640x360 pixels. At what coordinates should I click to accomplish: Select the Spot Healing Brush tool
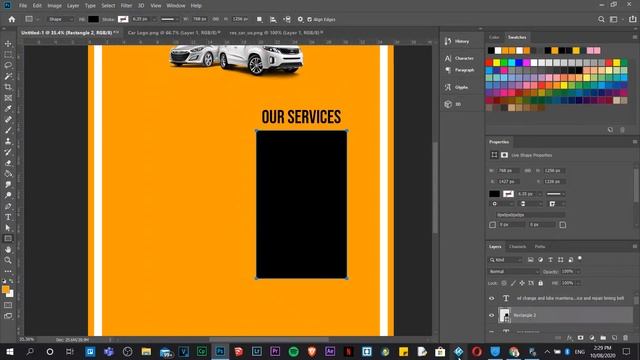click(x=8, y=120)
